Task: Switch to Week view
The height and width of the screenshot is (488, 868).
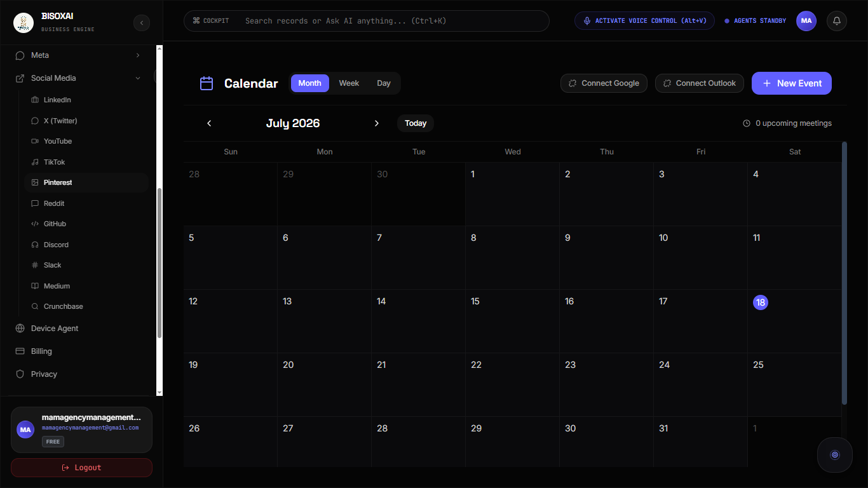Action: point(349,83)
